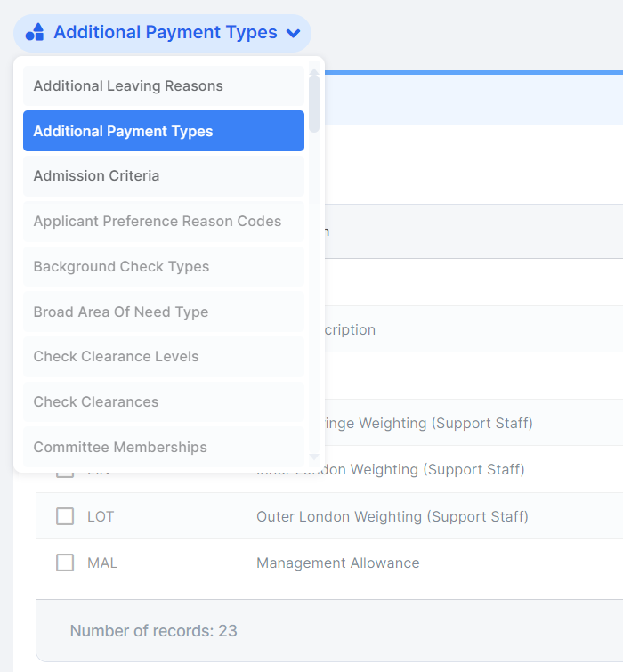This screenshot has width=623, height=672.
Task: Click scrollbar down arrow in dropdown list
Action: (314, 457)
